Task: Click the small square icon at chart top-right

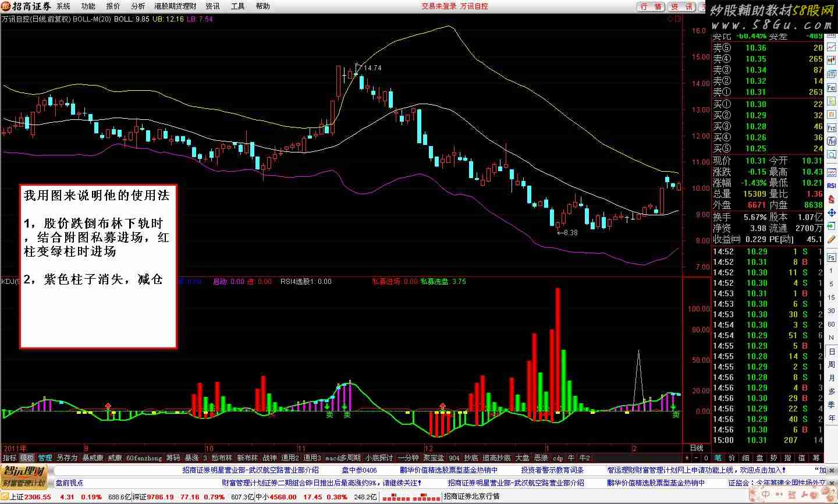Action: 678,19
